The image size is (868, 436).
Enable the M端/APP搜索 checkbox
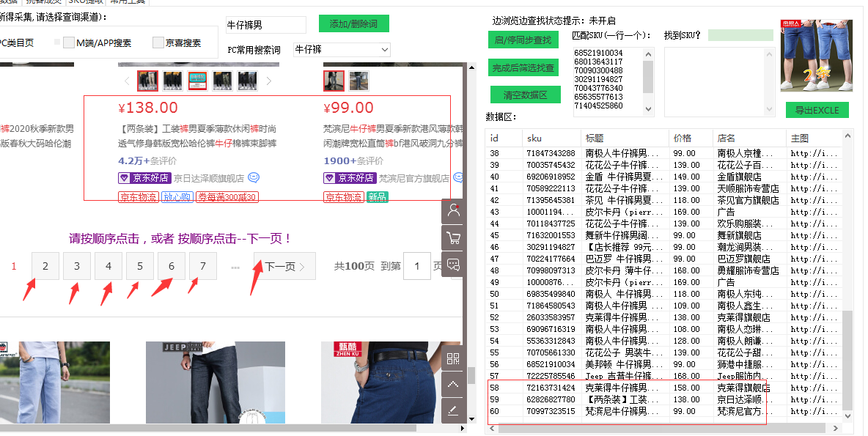(69, 43)
